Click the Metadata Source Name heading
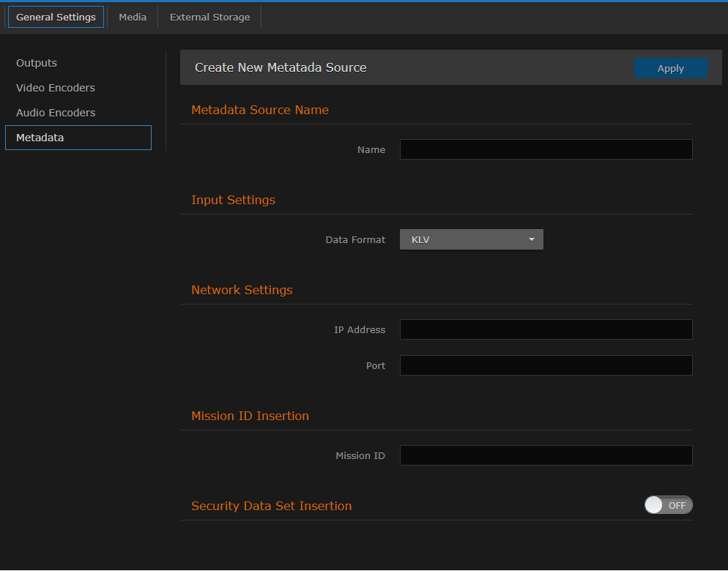The width and height of the screenshot is (728, 571). pos(259,110)
